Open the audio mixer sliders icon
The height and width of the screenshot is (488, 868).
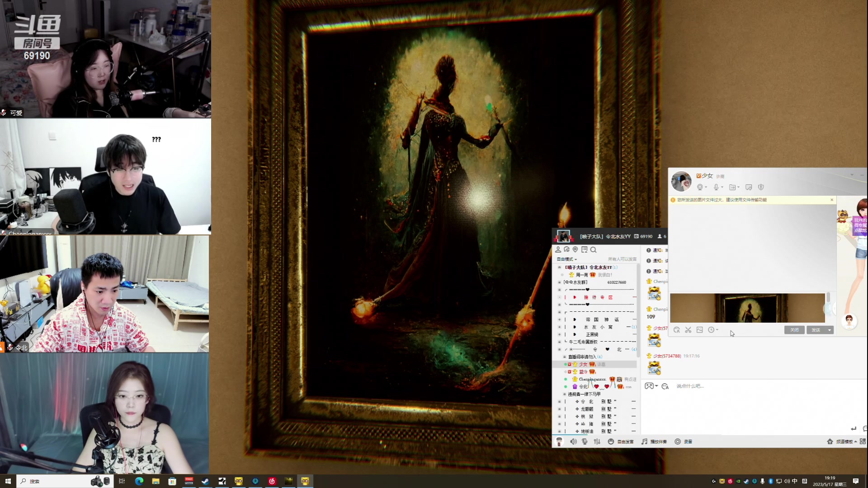[x=597, y=441]
